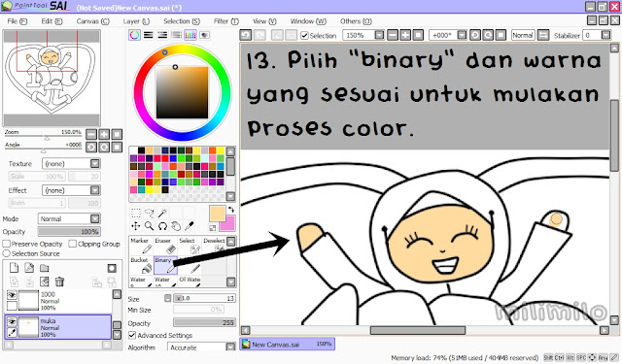Activate the magic wand tool
The image size is (622, 364).
tap(162, 214)
